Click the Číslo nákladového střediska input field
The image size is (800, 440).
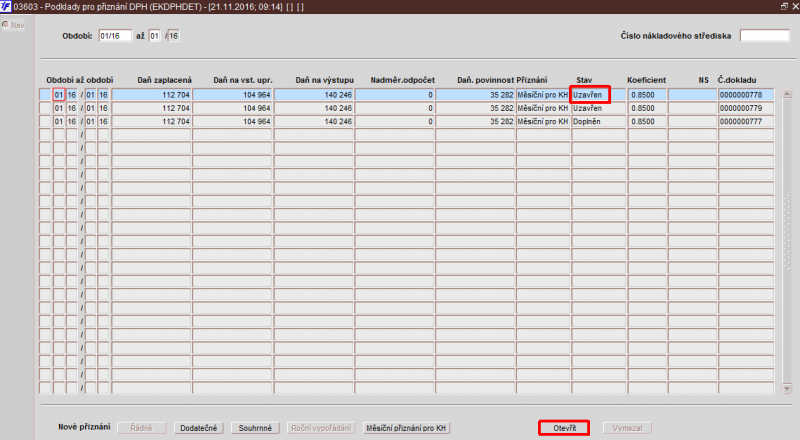click(764, 36)
